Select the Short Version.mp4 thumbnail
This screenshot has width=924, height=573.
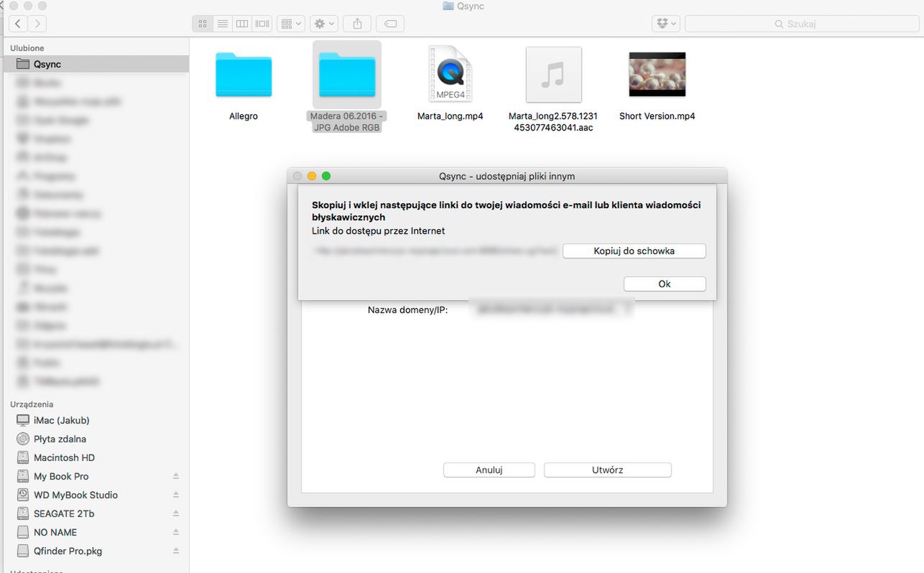click(657, 74)
